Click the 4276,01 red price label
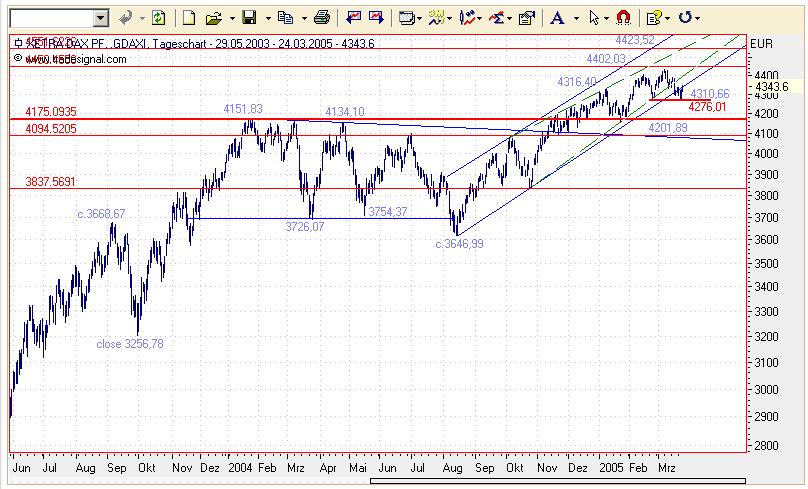The width and height of the screenshot is (808, 489). (x=707, y=107)
